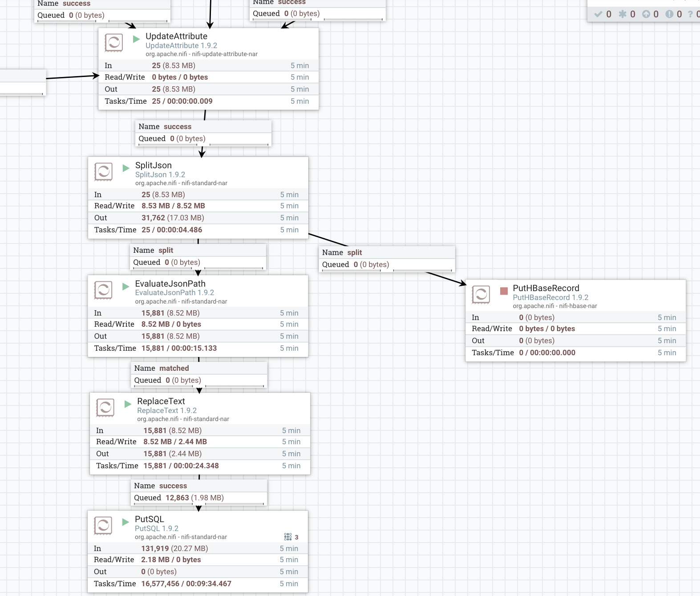Click the running status arrow on SplitJson

click(126, 168)
